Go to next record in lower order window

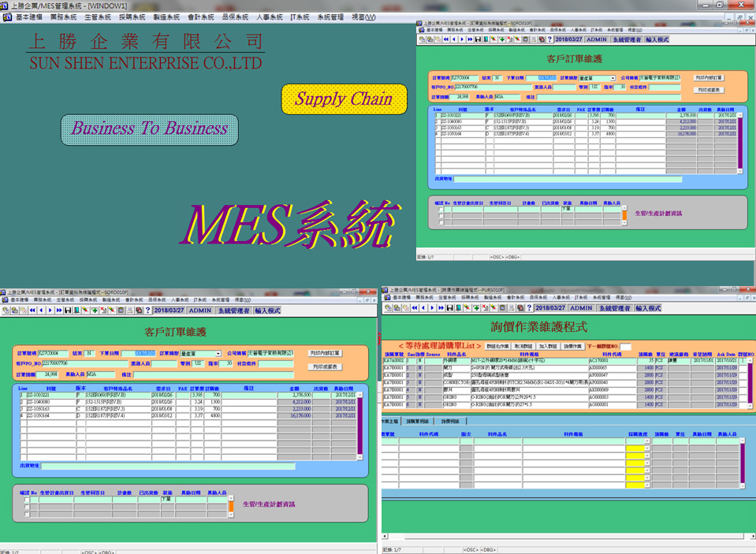pyautogui.click(x=50, y=310)
